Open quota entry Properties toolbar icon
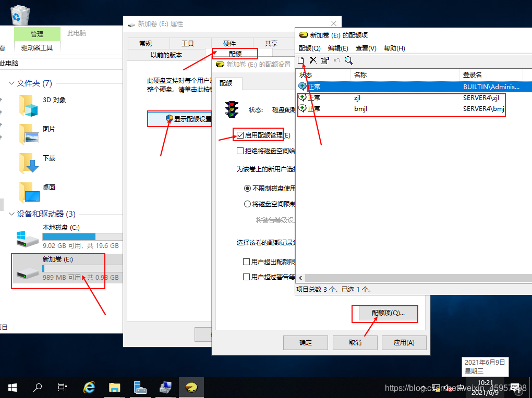532x398 pixels. click(325, 60)
